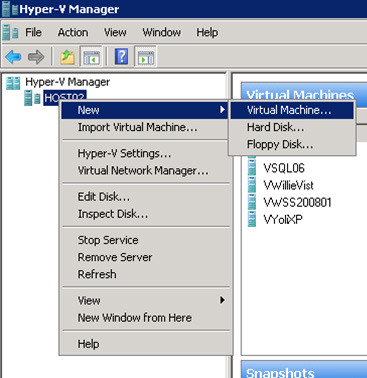This screenshot has height=378, width=367.
Task: Select Hyper-V Manager root tree node
Action: [x=67, y=82]
